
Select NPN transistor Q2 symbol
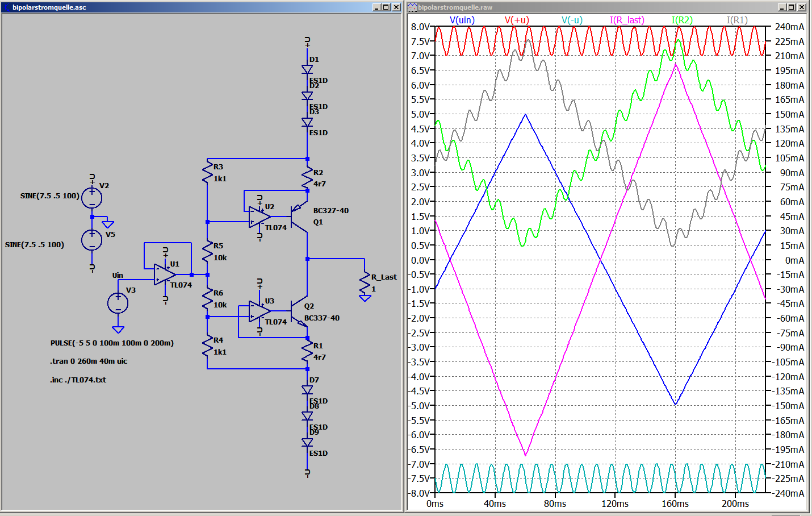299,311
